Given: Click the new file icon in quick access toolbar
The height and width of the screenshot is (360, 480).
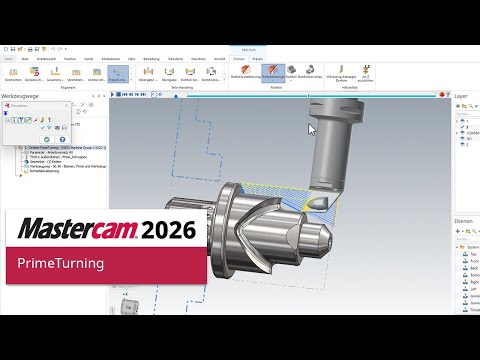Looking at the screenshot, I should click(6, 49).
